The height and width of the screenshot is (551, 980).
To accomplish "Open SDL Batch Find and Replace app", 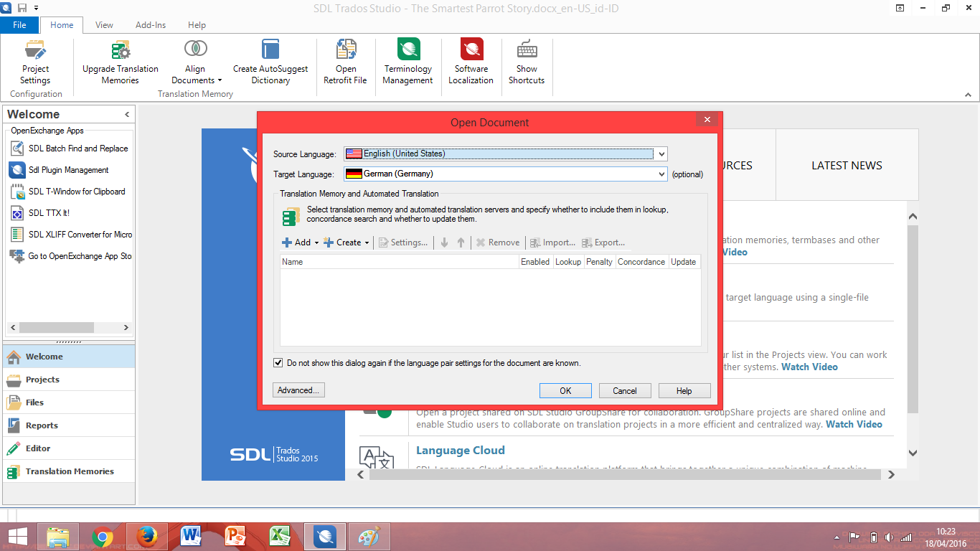I will 70,149.
